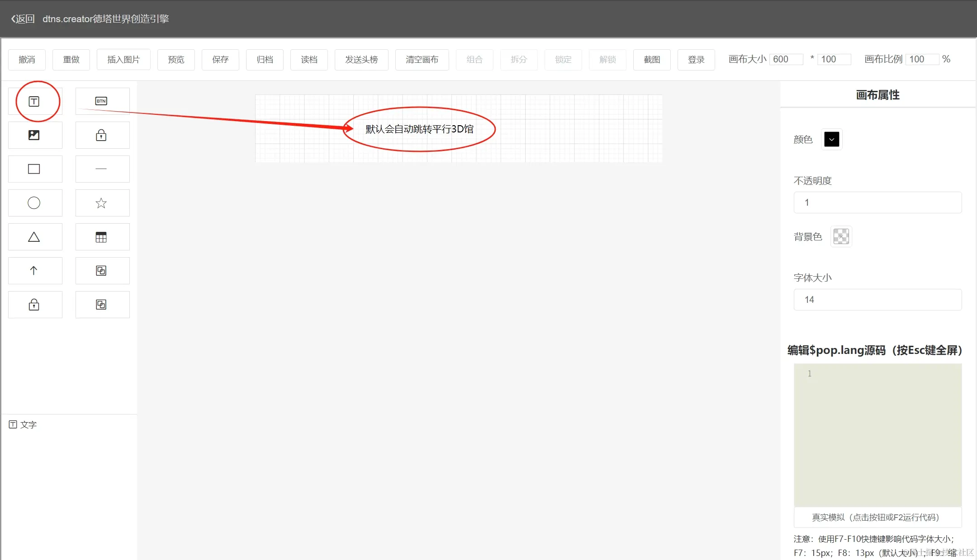Pick the circle shape tool
The height and width of the screenshot is (560, 977).
click(x=34, y=203)
